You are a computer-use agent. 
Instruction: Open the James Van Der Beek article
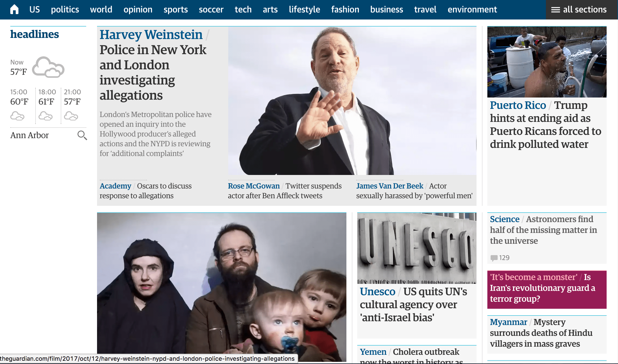414,191
